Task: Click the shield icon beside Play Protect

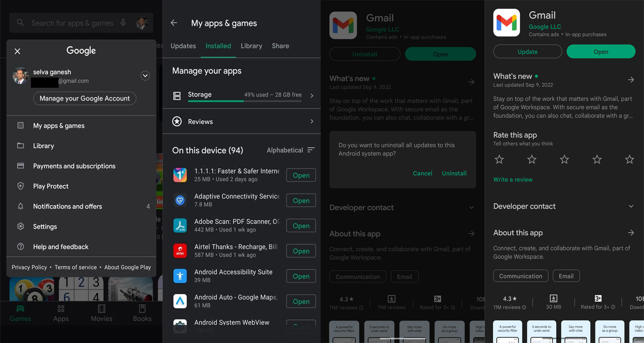Action: (20, 186)
